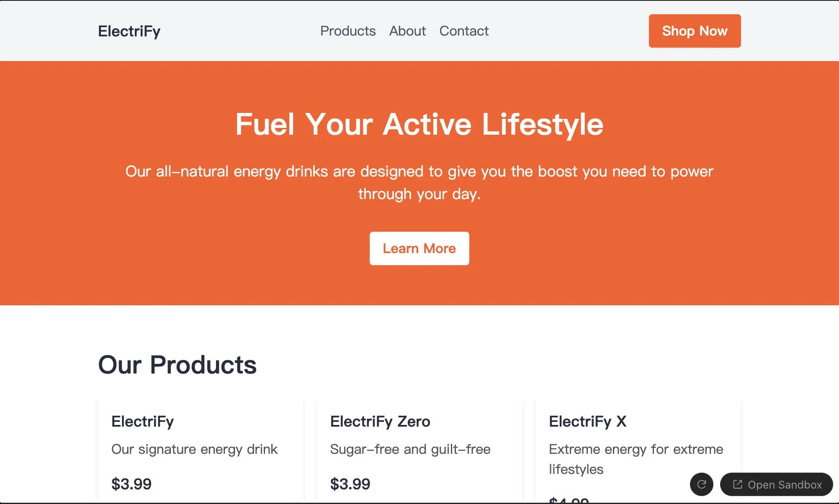The width and height of the screenshot is (839, 504).
Task: Click the refresh preview icon
Action: 702,484
